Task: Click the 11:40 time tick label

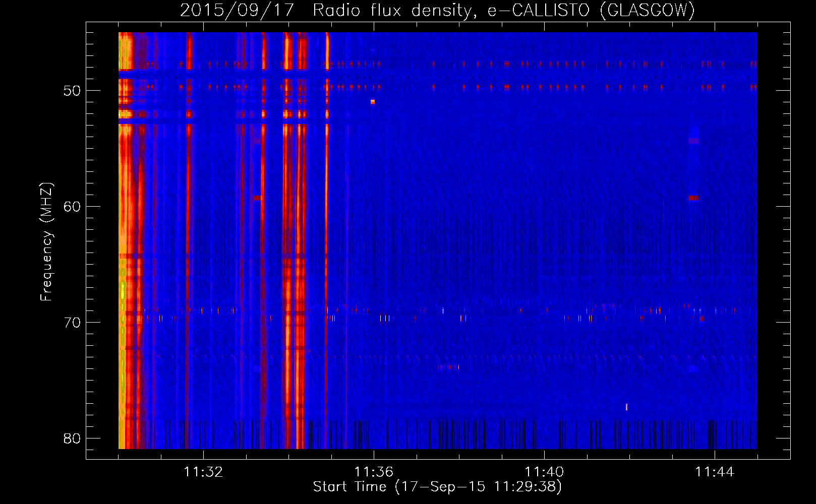Action: click(x=544, y=472)
